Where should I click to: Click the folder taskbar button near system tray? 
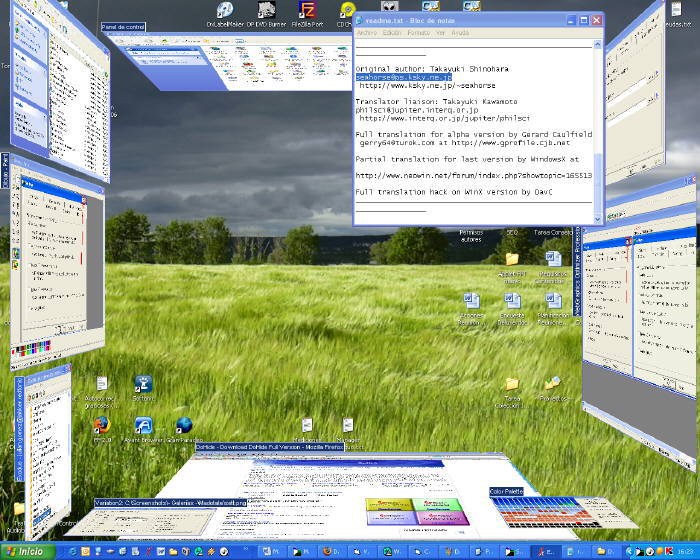click(x=606, y=552)
